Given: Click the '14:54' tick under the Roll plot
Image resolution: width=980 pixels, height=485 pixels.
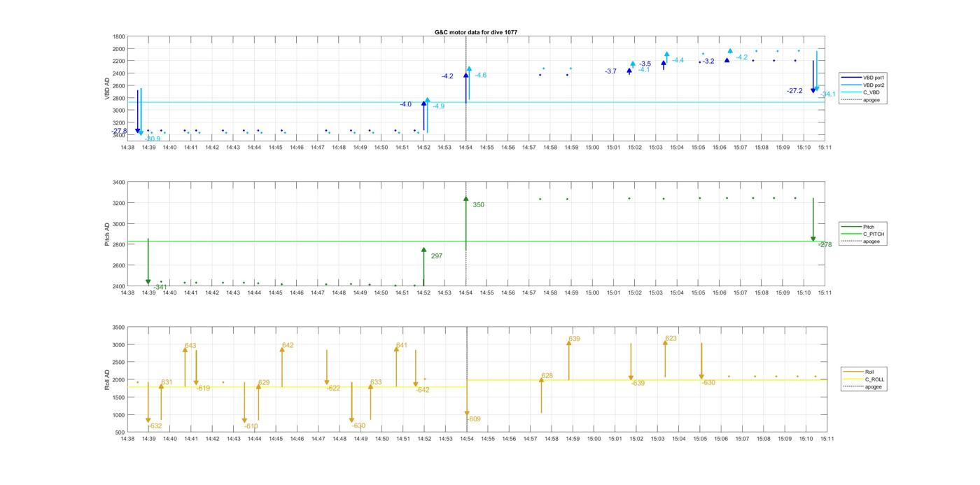Looking at the screenshot, I should tap(466, 439).
